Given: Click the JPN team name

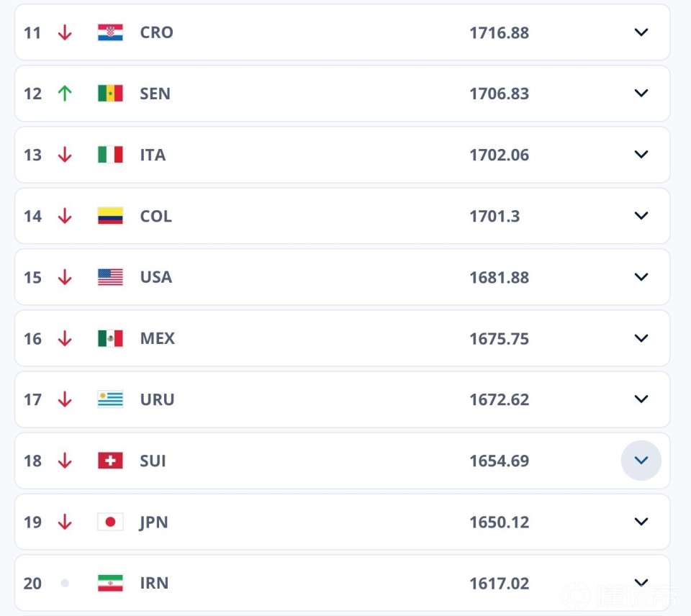Looking at the screenshot, I should click(154, 522).
